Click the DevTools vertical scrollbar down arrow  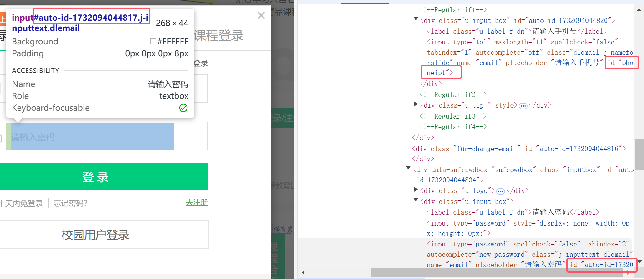(639, 261)
